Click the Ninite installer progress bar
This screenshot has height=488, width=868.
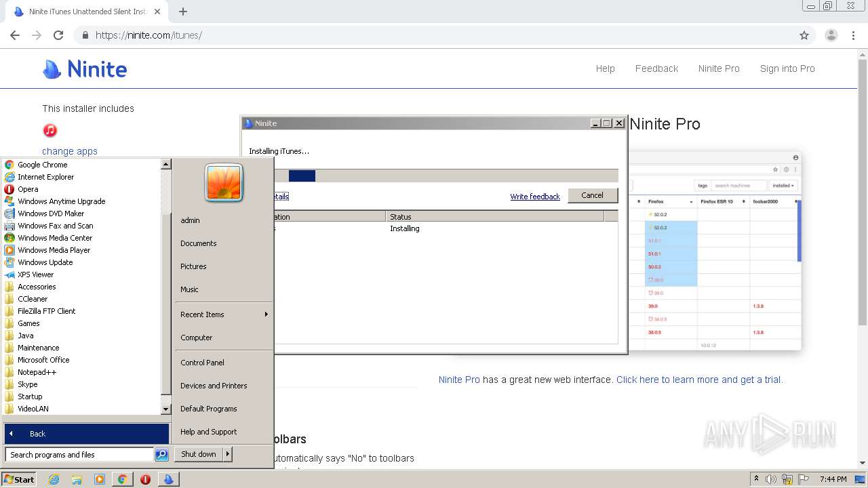[x=446, y=176]
